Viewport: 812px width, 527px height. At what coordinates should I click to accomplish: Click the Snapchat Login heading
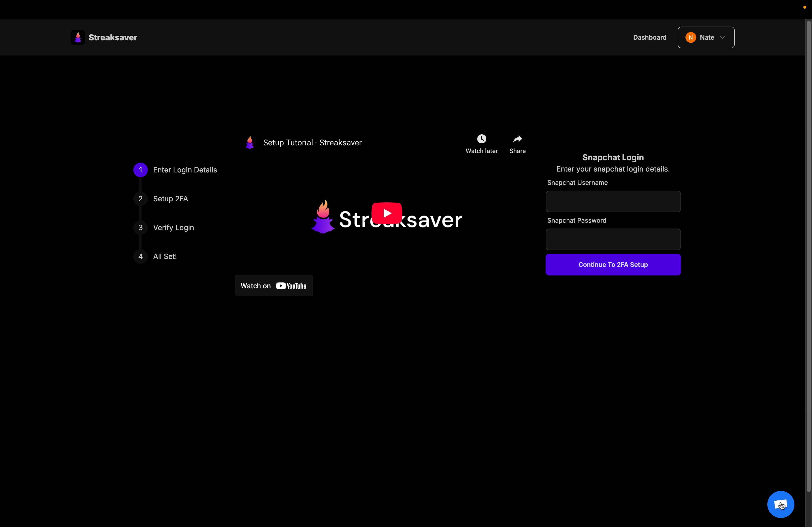[x=613, y=158]
